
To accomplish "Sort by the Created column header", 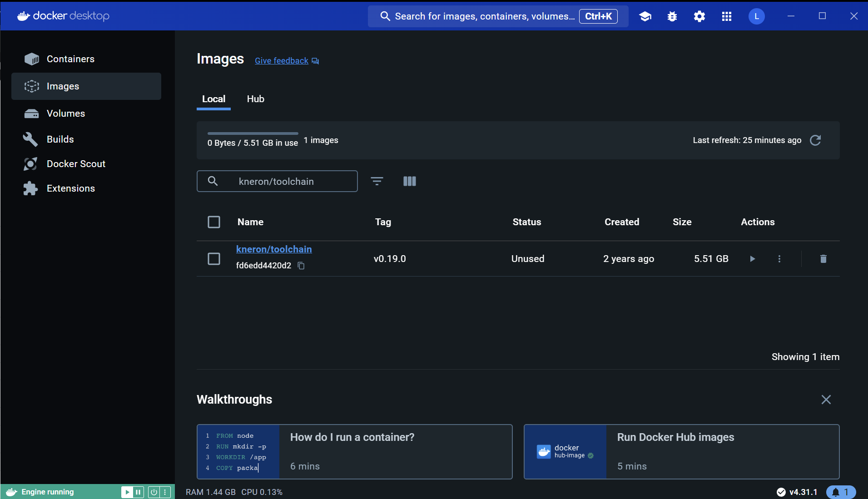I will (x=622, y=222).
